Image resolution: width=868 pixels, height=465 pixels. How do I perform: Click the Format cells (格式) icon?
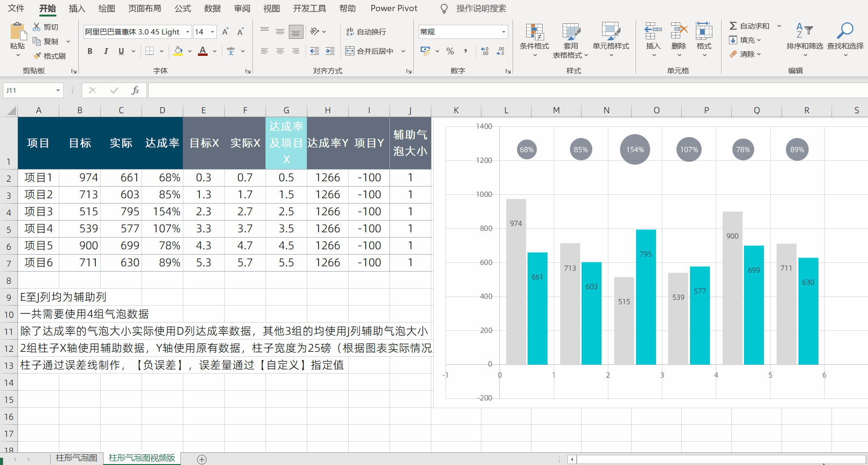tap(704, 31)
